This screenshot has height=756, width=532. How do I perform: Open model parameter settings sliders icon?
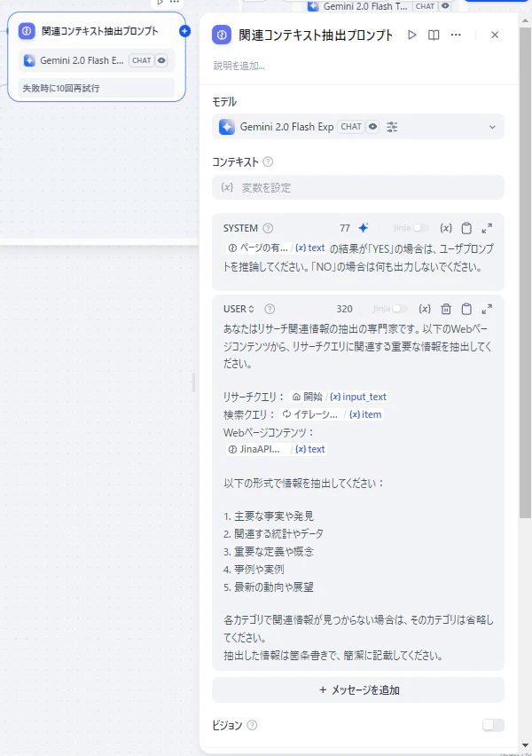tap(392, 127)
